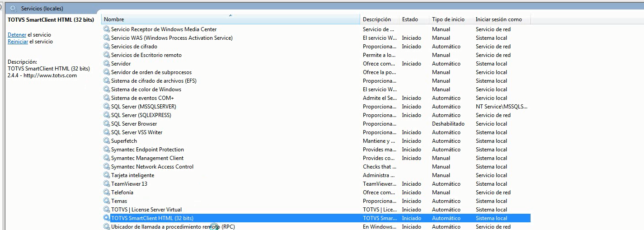Click the gear icon beside Symantec Endpoint Protection
Viewport: 644px width, 230px height.
[x=107, y=150]
